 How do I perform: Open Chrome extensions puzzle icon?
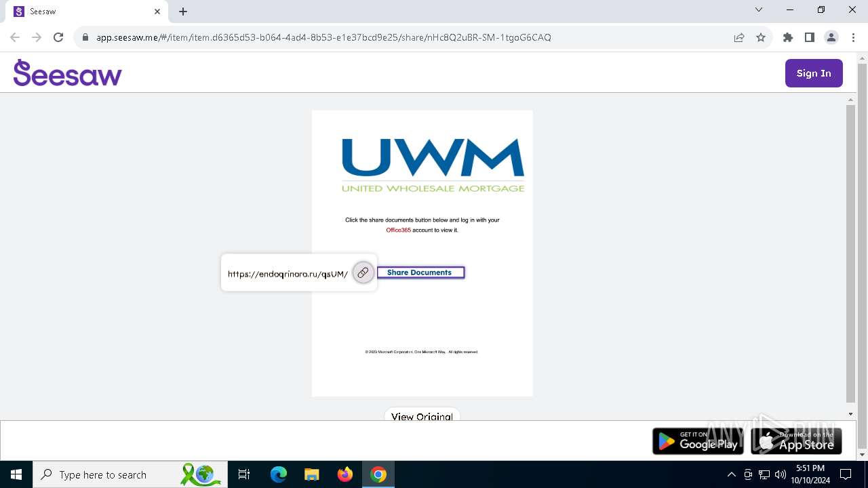[788, 37]
